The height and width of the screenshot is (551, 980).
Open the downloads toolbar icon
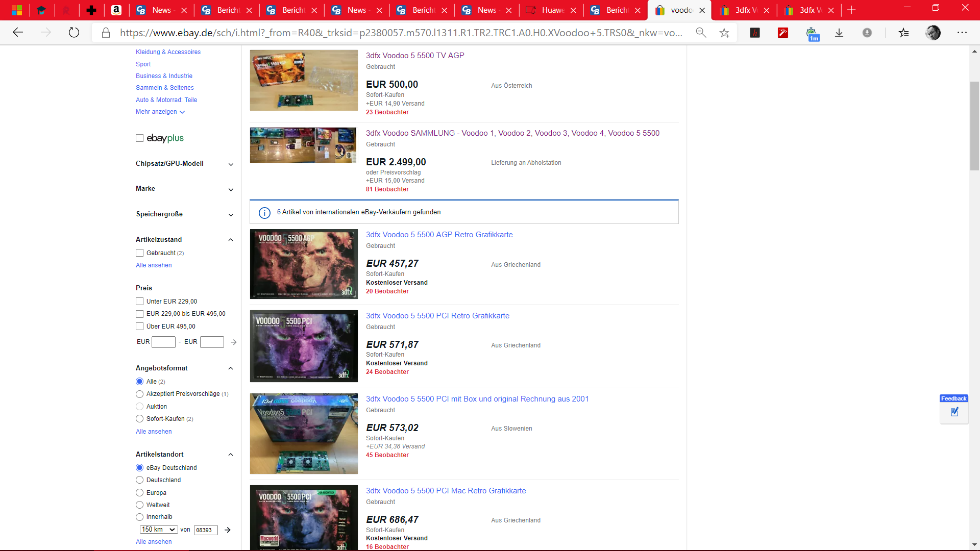(839, 33)
